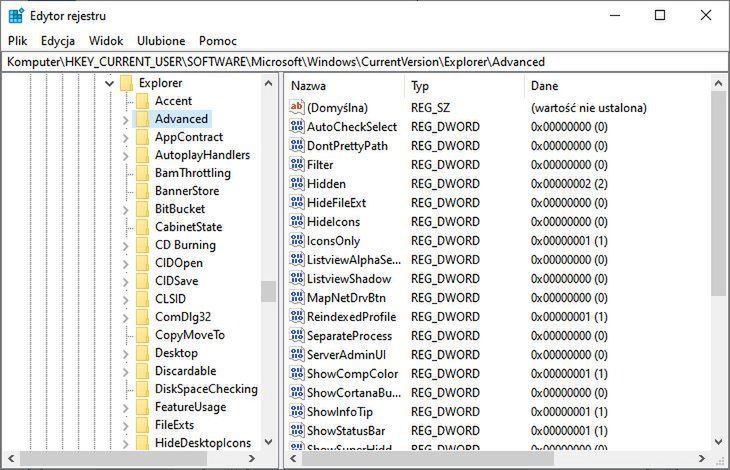
Task: Click the DWORD icon next to ServerAdminUI
Action: [x=297, y=355]
